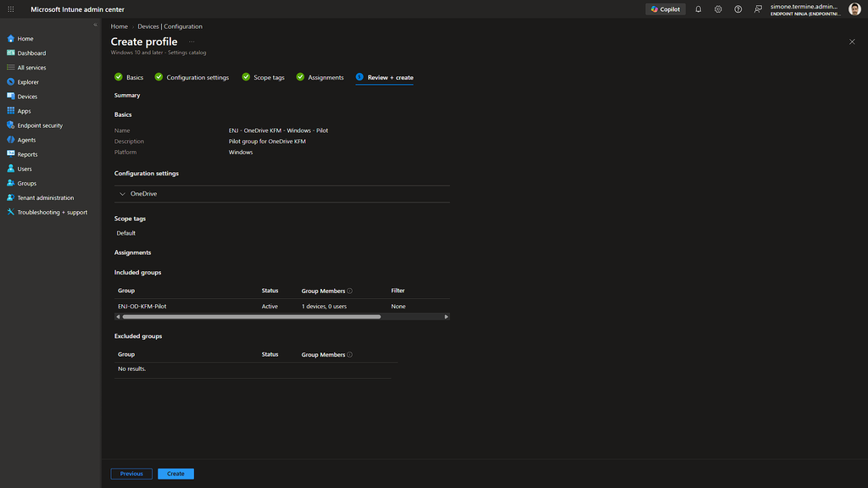Click the Home icon in sidebar
Viewport: 868px width, 488px height.
coord(10,39)
